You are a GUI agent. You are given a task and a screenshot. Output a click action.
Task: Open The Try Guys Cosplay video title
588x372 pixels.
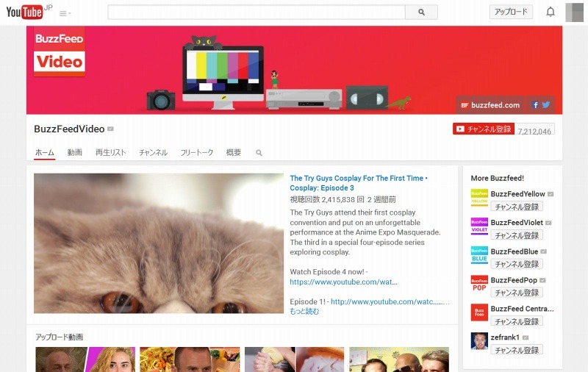tap(359, 183)
